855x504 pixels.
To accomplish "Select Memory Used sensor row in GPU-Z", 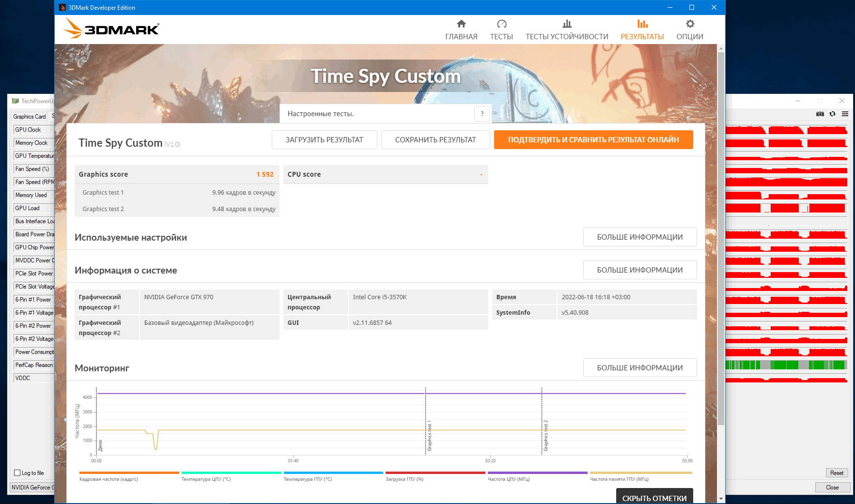I will [34, 195].
